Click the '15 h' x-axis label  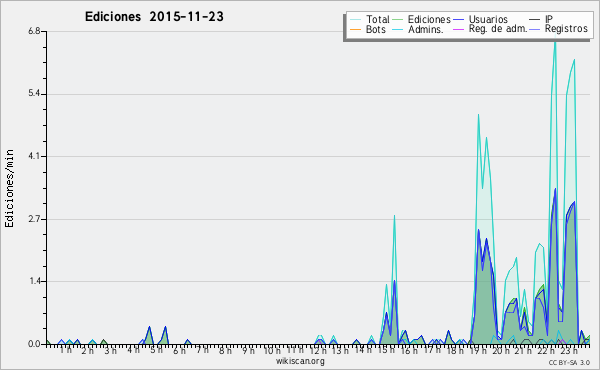click(x=386, y=350)
